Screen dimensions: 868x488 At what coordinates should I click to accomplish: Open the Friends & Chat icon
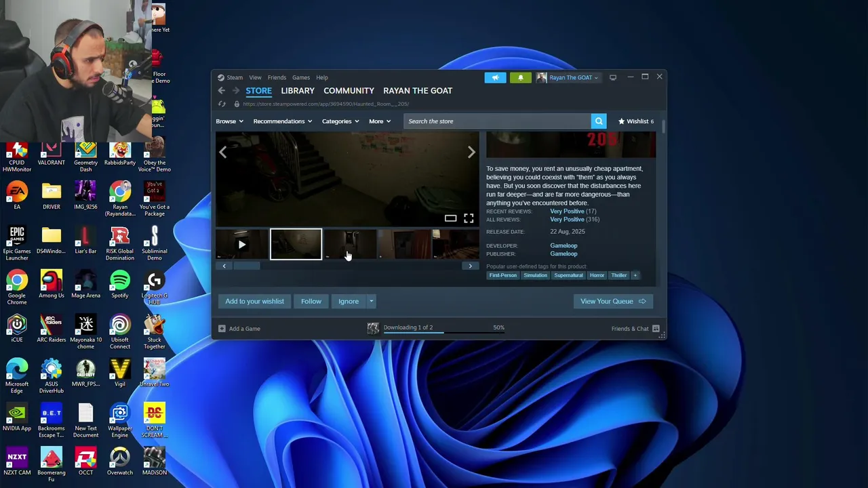tap(656, 329)
